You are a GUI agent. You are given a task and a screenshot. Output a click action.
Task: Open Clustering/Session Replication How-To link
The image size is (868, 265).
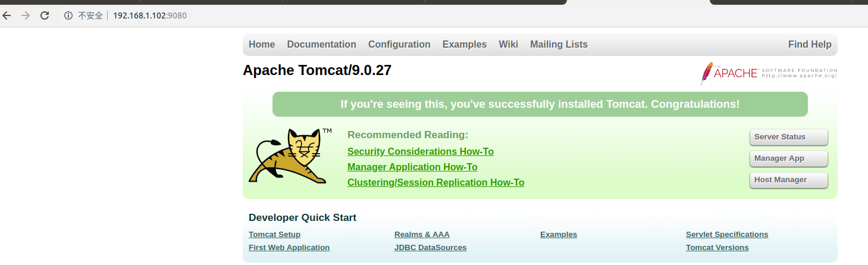[435, 183]
